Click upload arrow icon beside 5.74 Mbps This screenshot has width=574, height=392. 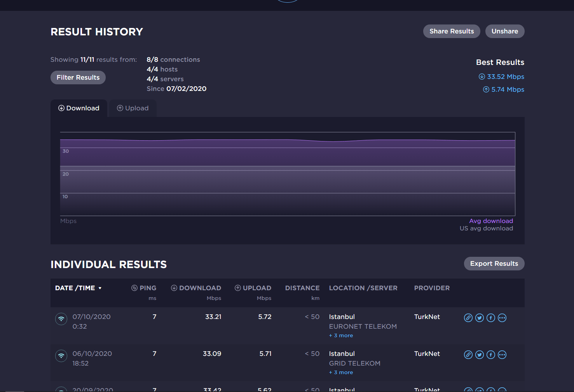(486, 89)
